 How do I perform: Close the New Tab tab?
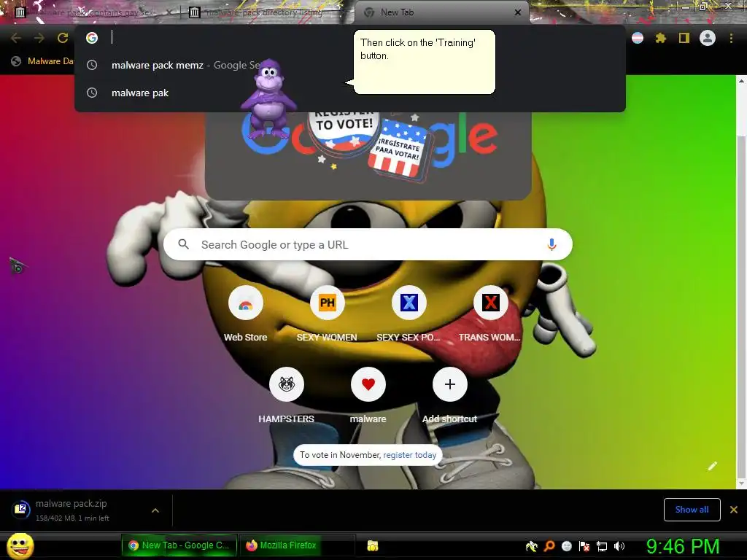coord(518,12)
